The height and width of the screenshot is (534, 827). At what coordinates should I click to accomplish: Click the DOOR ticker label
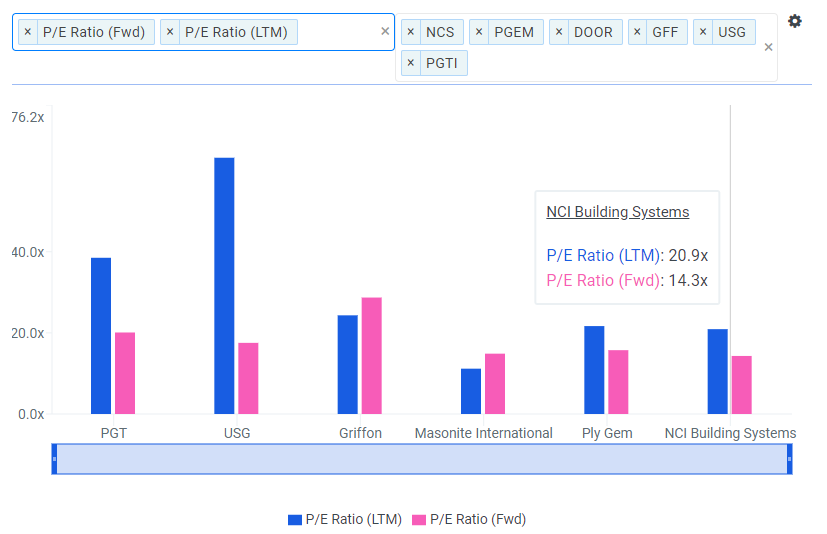[593, 32]
